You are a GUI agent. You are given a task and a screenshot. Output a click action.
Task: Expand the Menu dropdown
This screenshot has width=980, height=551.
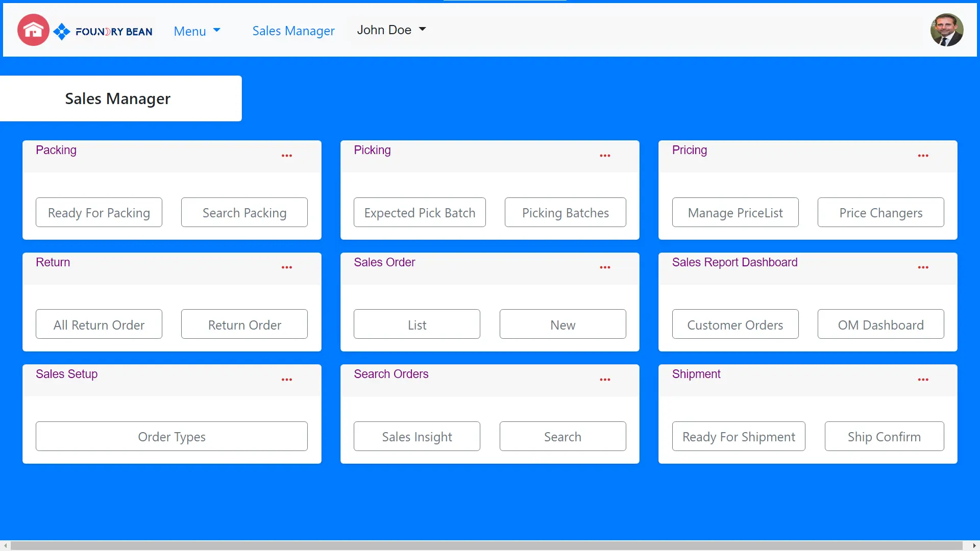(x=197, y=31)
